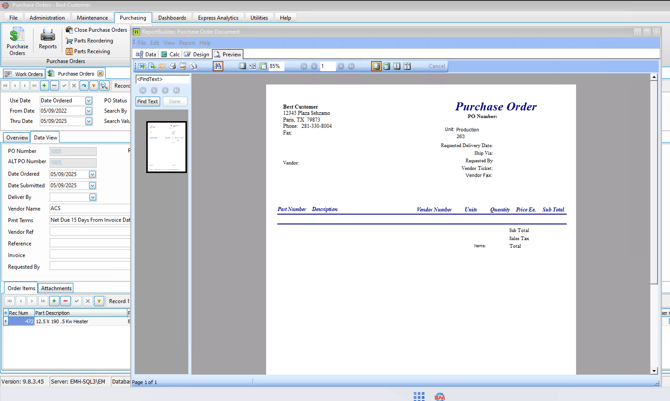Click the Find Text button
This screenshot has height=401, width=670.
click(x=147, y=101)
